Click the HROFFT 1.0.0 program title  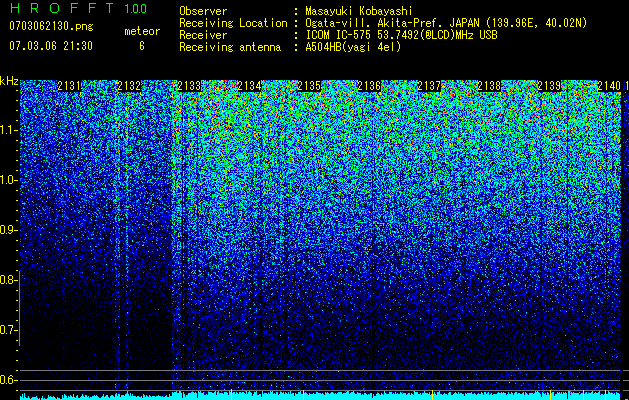pos(78,8)
